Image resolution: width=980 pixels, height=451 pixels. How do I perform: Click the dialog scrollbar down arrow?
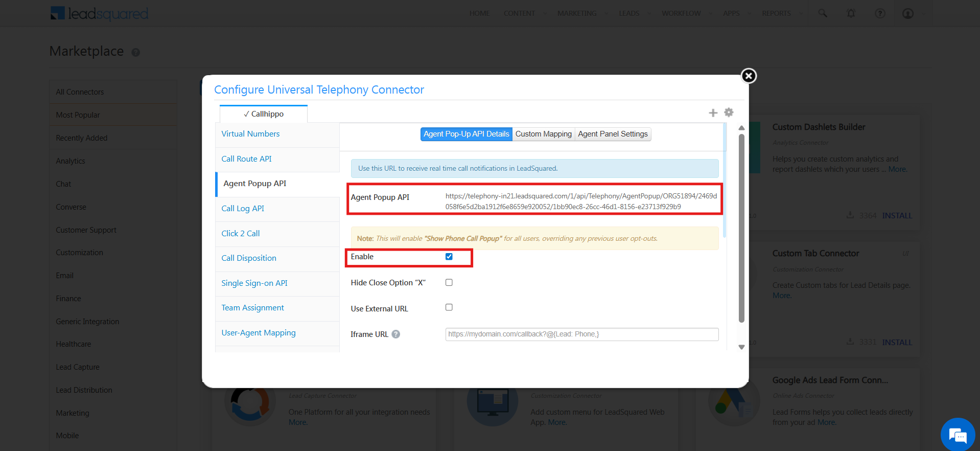click(x=741, y=347)
